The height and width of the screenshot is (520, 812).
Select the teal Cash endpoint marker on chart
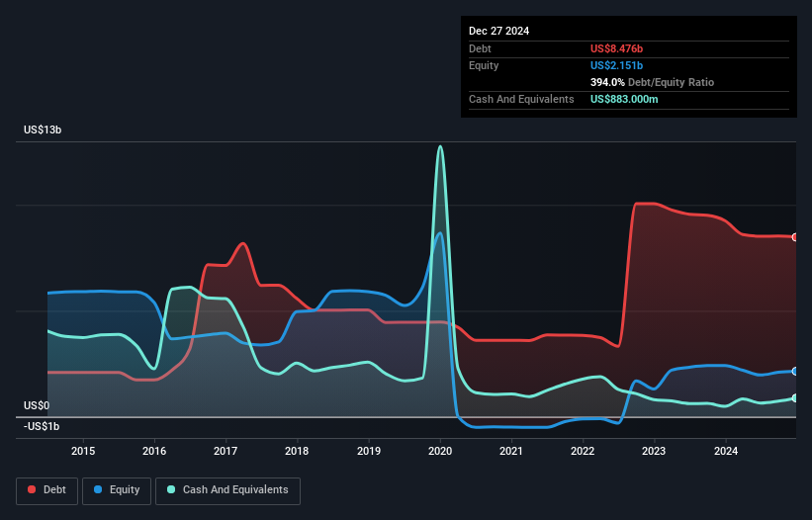pyautogui.click(x=795, y=398)
